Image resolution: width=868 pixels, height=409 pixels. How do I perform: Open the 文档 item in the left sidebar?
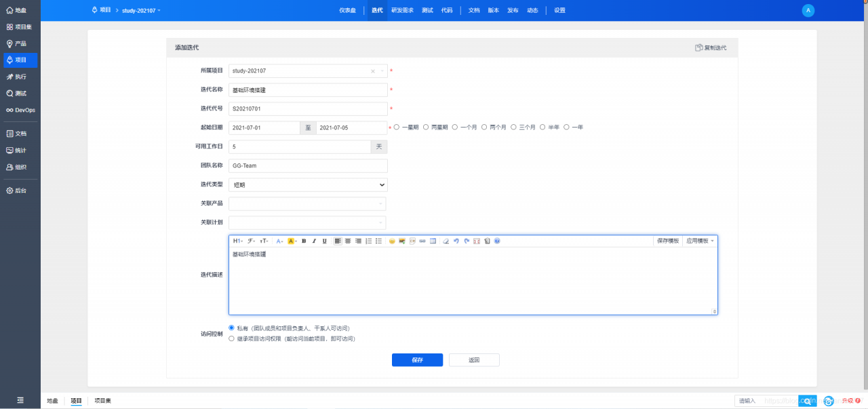point(20,134)
